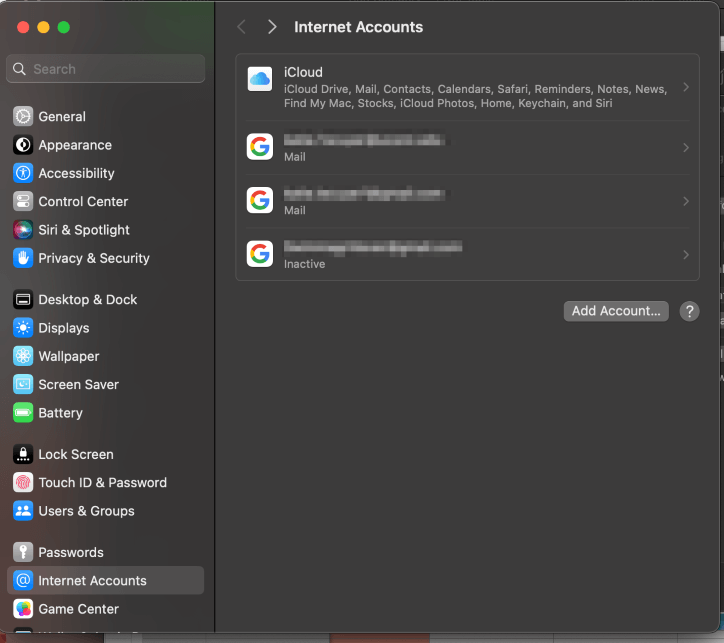Click the Game Center icon

(23, 609)
